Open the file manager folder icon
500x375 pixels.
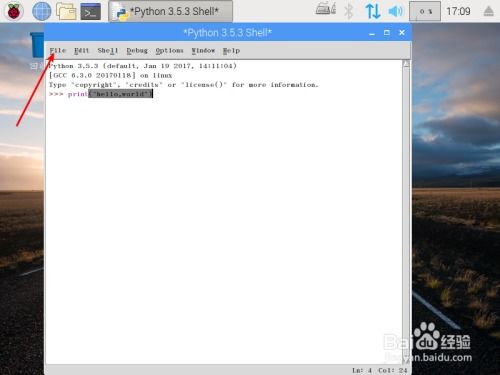pyautogui.click(x=66, y=11)
